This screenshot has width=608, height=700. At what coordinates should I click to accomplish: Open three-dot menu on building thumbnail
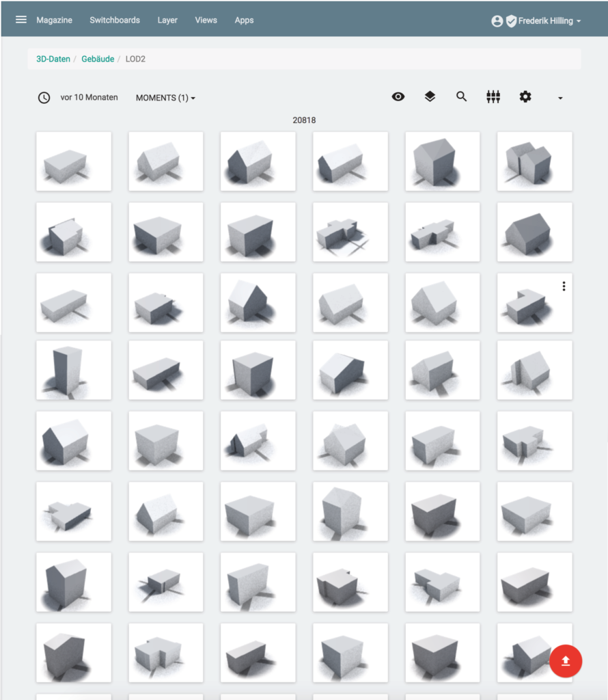(564, 286)
